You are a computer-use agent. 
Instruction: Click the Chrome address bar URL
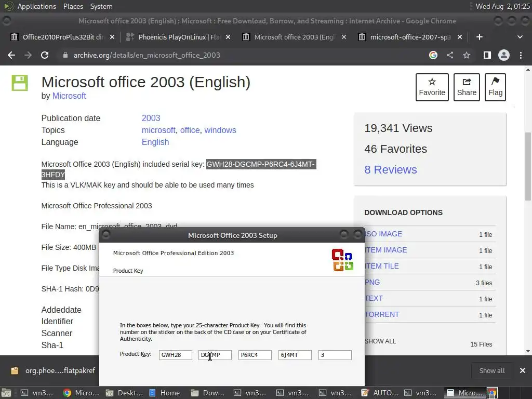click(x=147, y=55)
